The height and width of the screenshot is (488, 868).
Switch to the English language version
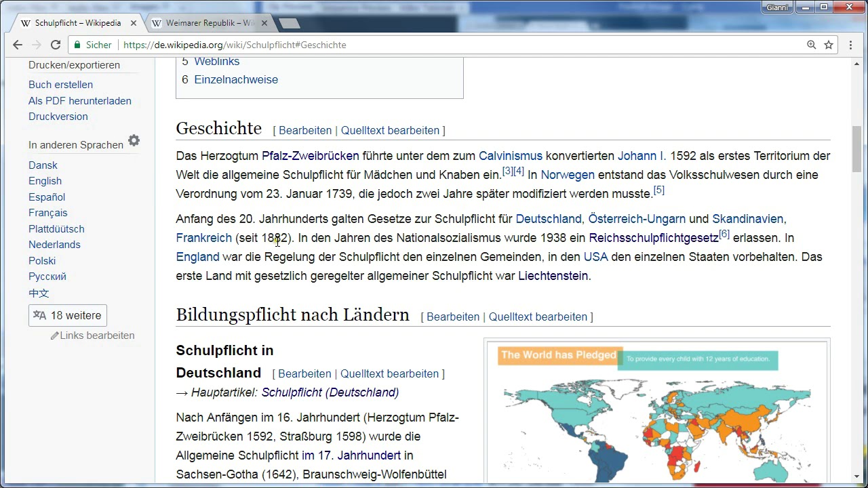(45, 181)
